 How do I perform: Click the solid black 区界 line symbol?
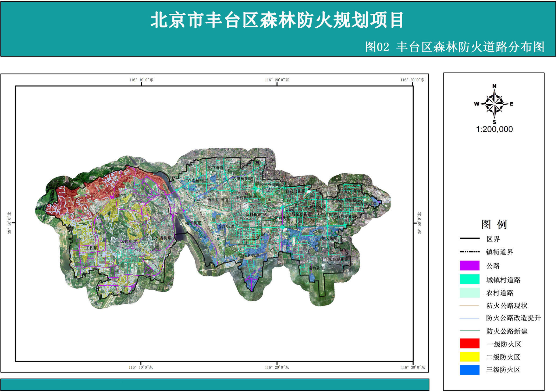pyautogui.click(x=470, y=238)
